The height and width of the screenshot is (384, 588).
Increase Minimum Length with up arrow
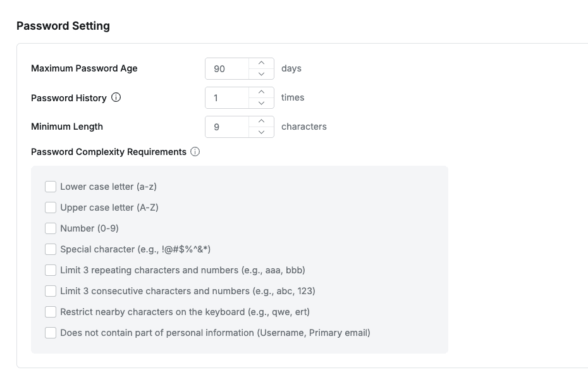261,121
